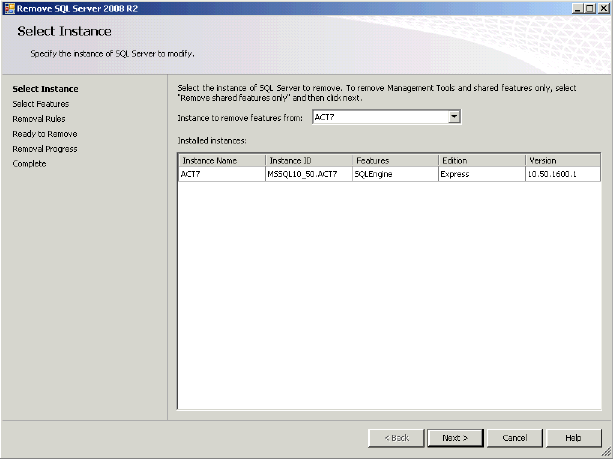The width and height of the screenshot is (613, 459).
Task: Click the Complete step in sidebar
Action: (29, 164)
